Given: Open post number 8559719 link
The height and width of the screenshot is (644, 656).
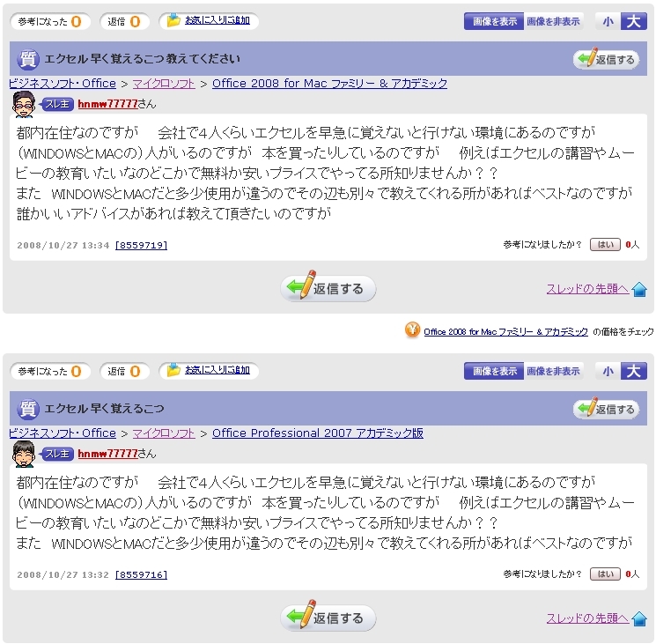Looking at the screenshot, I should click(142, 245).
